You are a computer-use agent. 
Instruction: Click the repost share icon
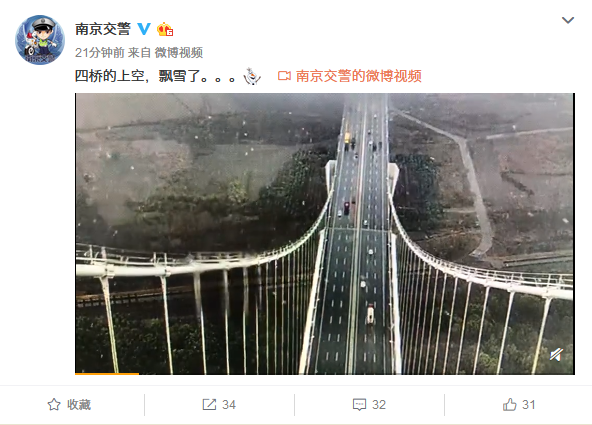tap(209, 405)
